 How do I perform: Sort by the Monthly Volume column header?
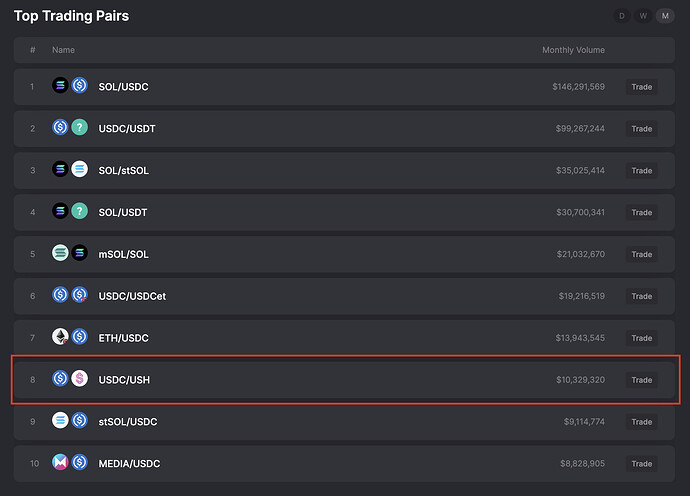[573, 50]
